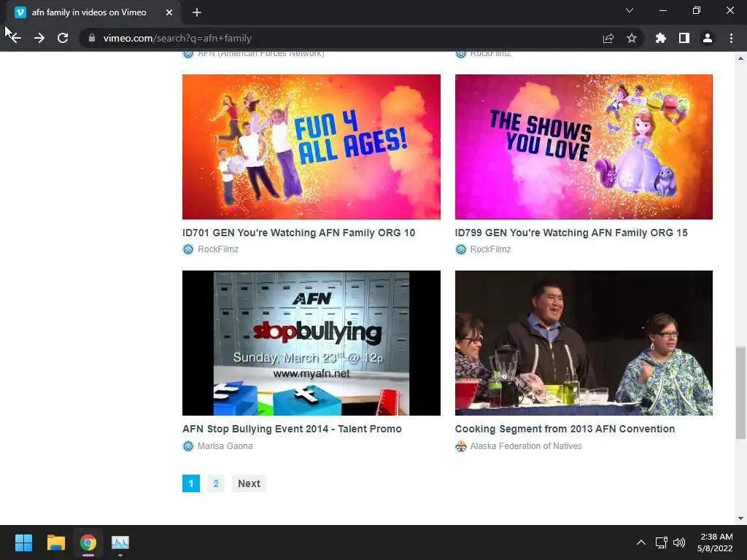The image size is (747, 560).
Task: Open network status in system tray
Action: point(661,542)
